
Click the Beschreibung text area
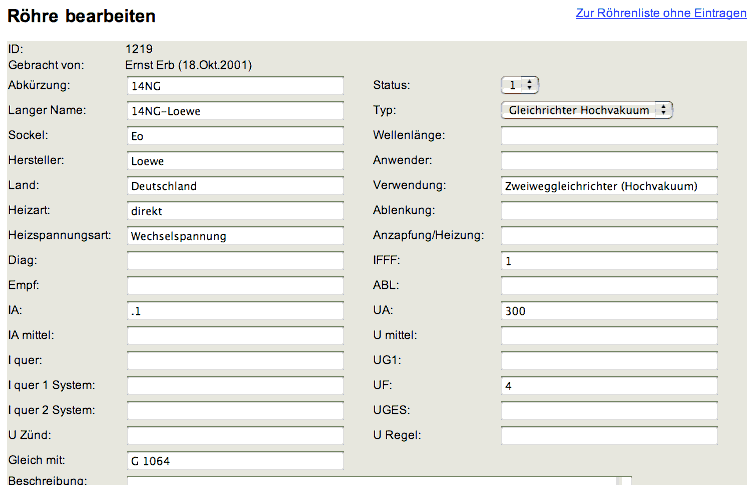(x=378, y=480)
